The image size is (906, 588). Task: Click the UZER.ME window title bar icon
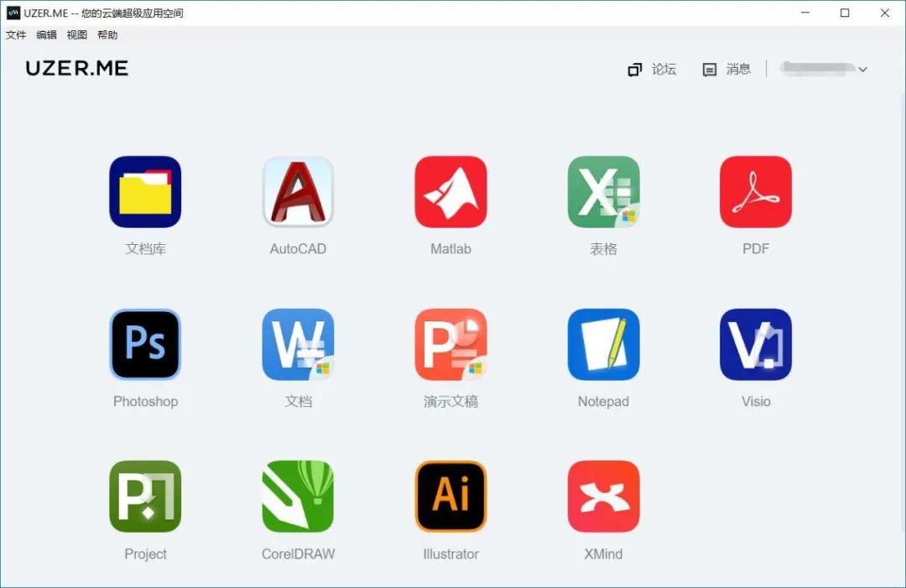click(13, 13)
